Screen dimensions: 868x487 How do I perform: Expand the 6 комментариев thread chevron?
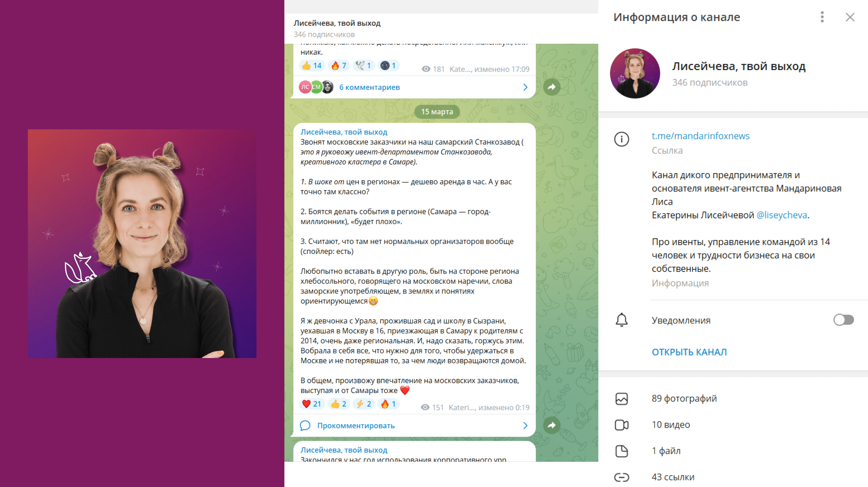pyautogui.click(x=525, y=87)
